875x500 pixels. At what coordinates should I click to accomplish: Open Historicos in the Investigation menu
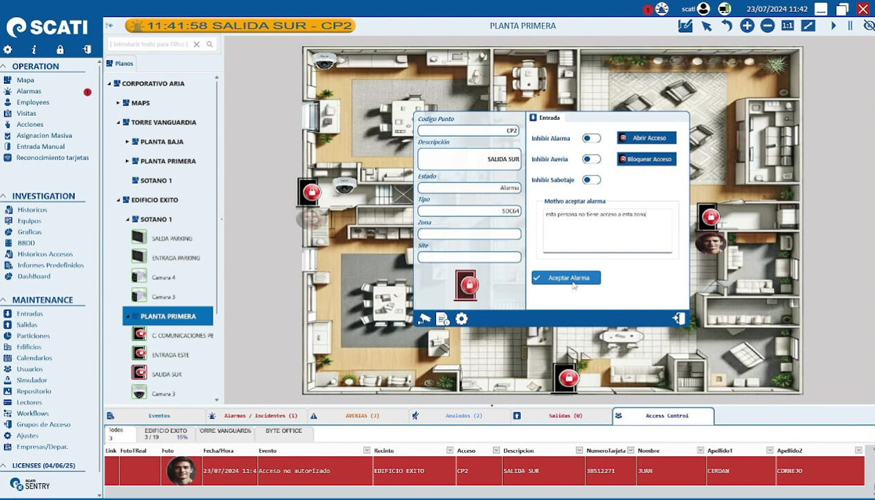(32, 210)
